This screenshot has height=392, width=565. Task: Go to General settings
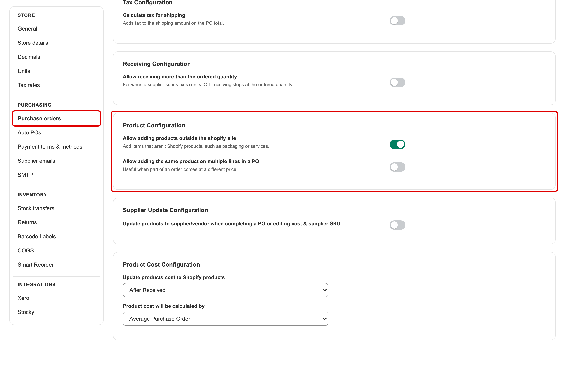27,29
